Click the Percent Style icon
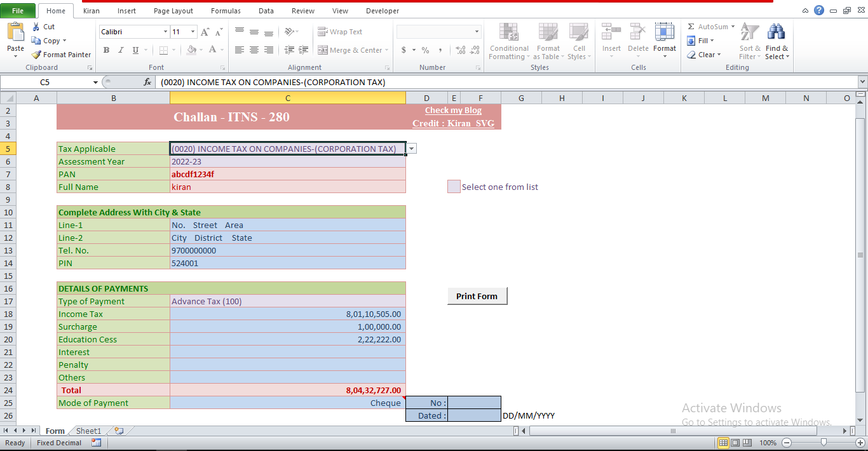 [x=424, y=50]
